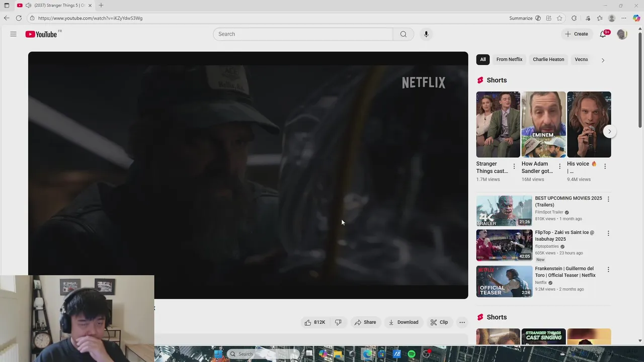Share the video

(365, 322)
